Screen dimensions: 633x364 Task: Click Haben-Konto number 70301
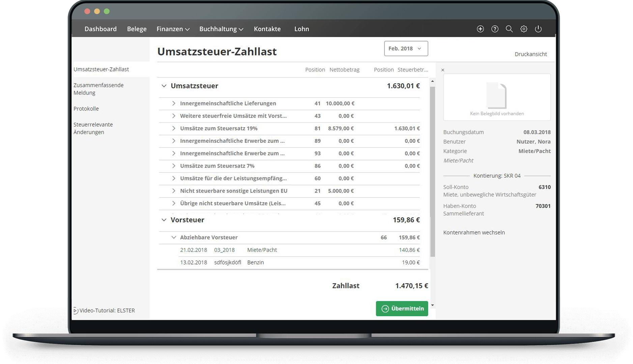click(543, 206)
